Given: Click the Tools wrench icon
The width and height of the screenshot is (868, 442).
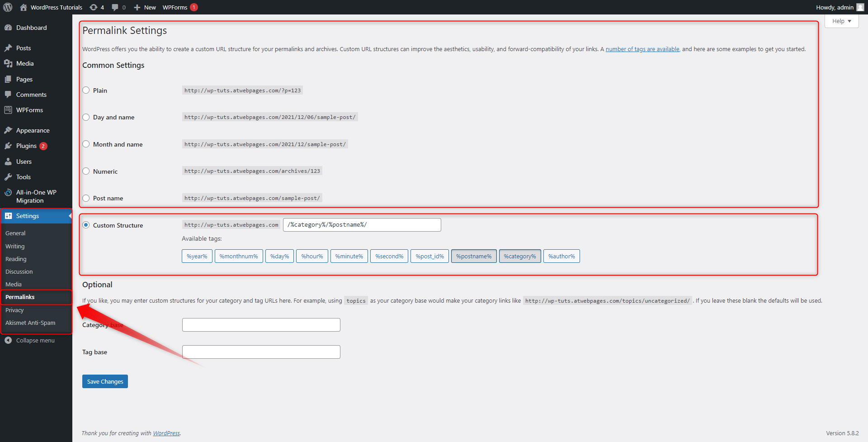Looking at the screenshot, I should click(8, 177).
